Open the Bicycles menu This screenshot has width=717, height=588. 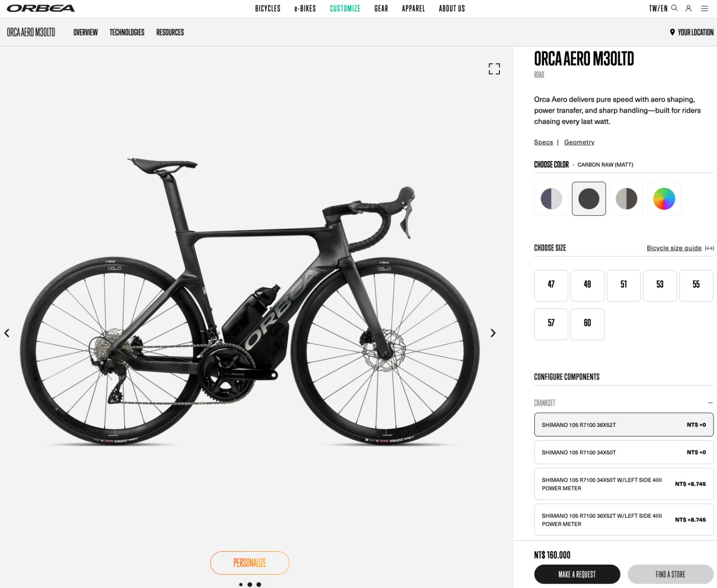pyautogui.click(x=268, y=8)
